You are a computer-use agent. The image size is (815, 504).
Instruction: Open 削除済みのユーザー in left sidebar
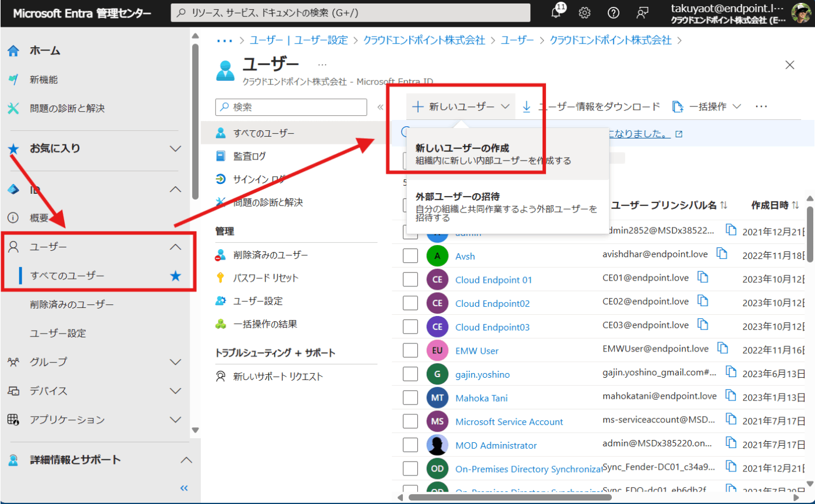click(72, 305)
